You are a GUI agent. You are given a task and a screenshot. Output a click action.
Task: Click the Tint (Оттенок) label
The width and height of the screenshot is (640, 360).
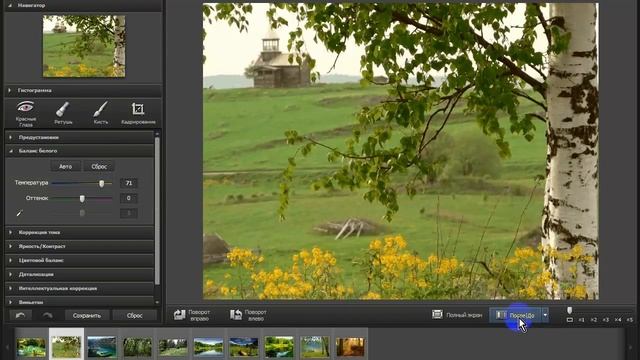[37, 198]
